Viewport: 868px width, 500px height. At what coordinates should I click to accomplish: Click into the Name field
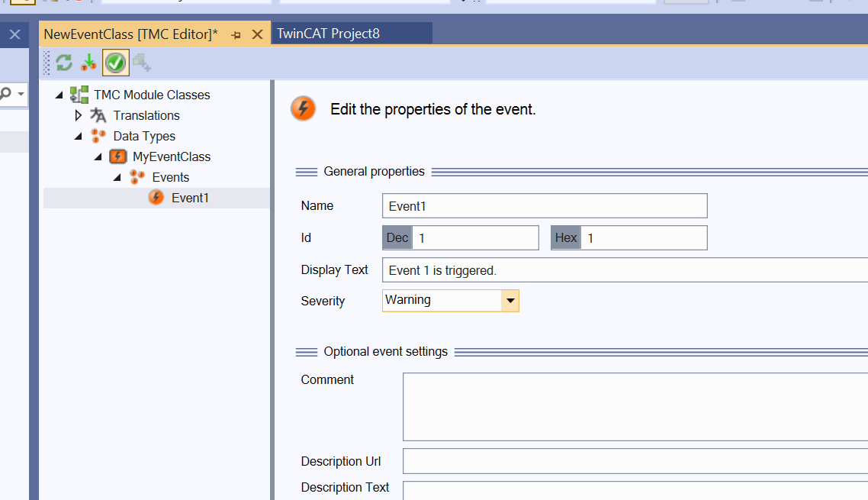(545, 205)
